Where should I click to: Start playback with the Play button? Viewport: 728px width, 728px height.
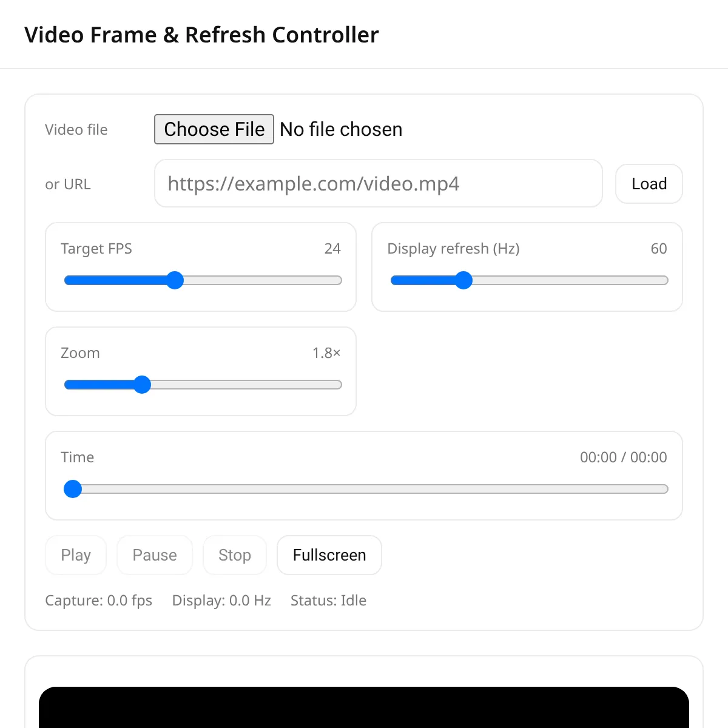click(x=76, y=555)
